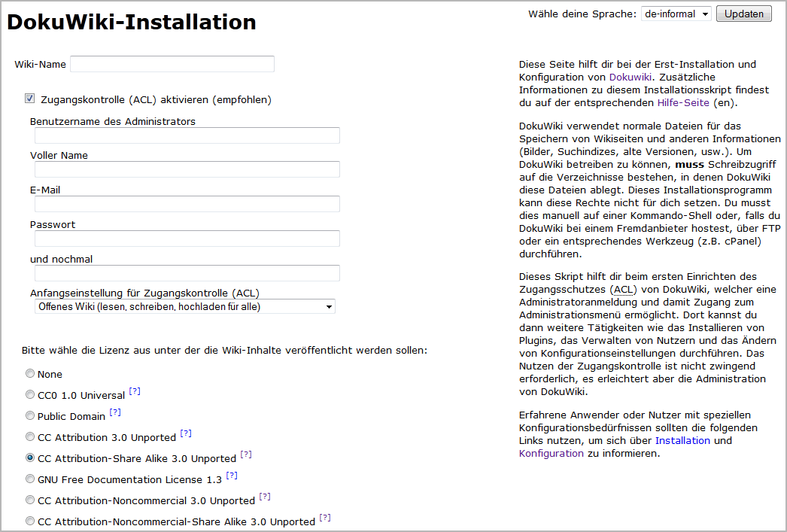This screenshot has height=532, width=787.
Task: Click the DokuWiki-Installation heading
Action: tap(132, 22)
